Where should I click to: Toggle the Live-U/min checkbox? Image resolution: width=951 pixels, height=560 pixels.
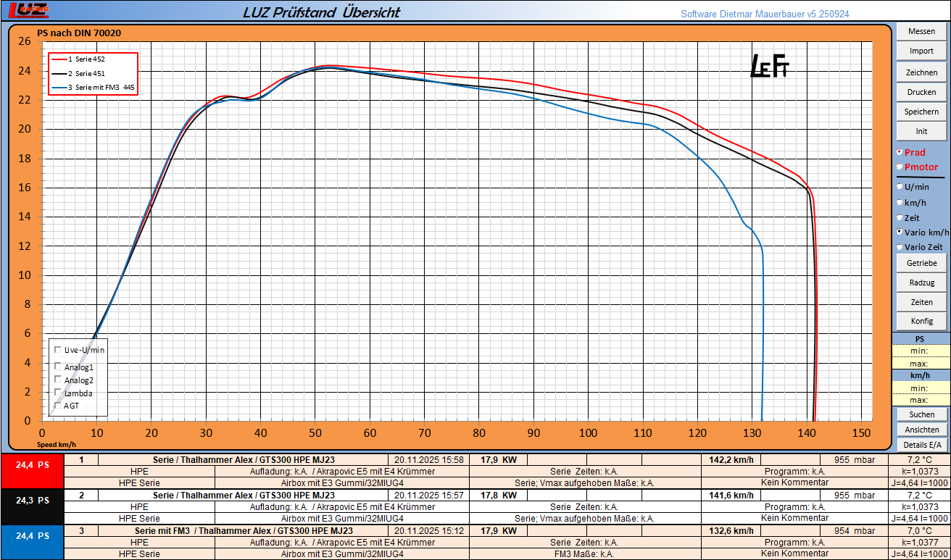tap(58, 349)
